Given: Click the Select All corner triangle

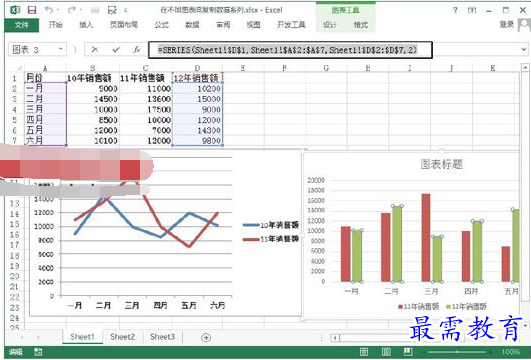Looking at the screenshot, I should click(19, 69).
